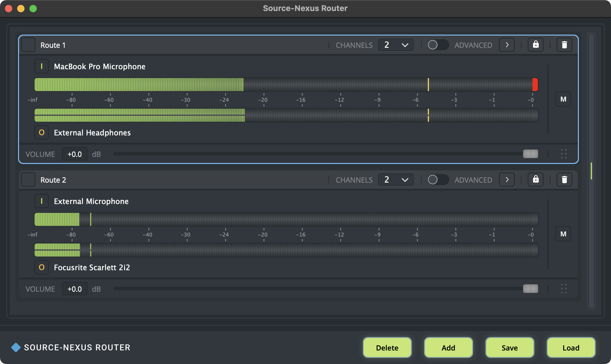611x364 pixels.
Task: Mute Route 1 with M button
Action: pyautogui.click(x=563, y=99)
